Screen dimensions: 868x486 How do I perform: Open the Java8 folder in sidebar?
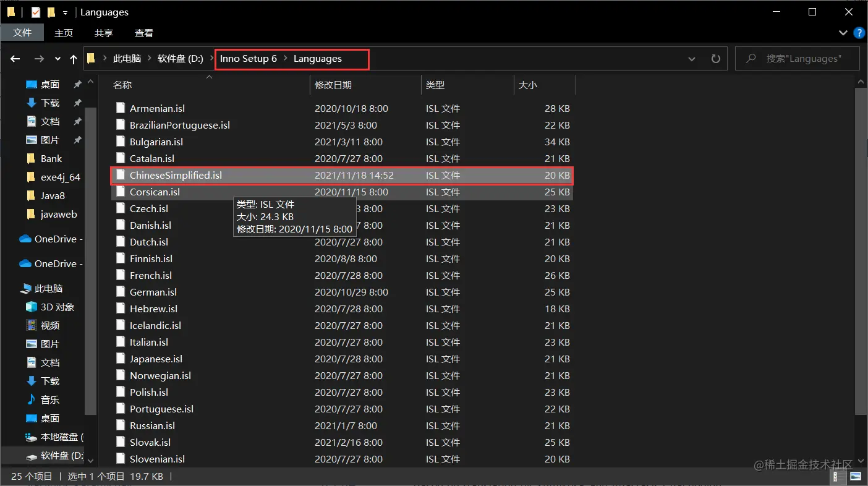[x=53, y=196]
